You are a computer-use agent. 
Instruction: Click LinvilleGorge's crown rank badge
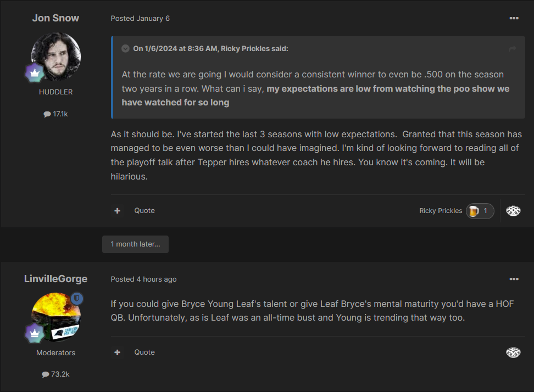(35, 333)
